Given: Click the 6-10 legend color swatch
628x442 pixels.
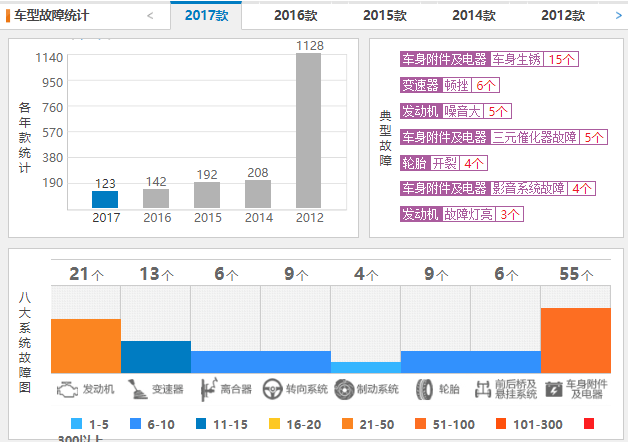Looking at the screenshot, I should [135, 423].
